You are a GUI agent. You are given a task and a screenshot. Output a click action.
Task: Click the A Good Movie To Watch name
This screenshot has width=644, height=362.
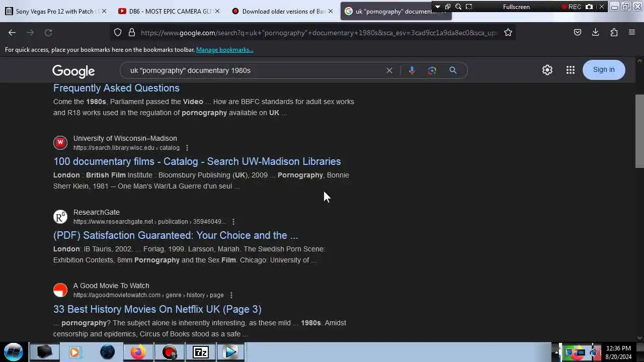[x=111, y=286]
